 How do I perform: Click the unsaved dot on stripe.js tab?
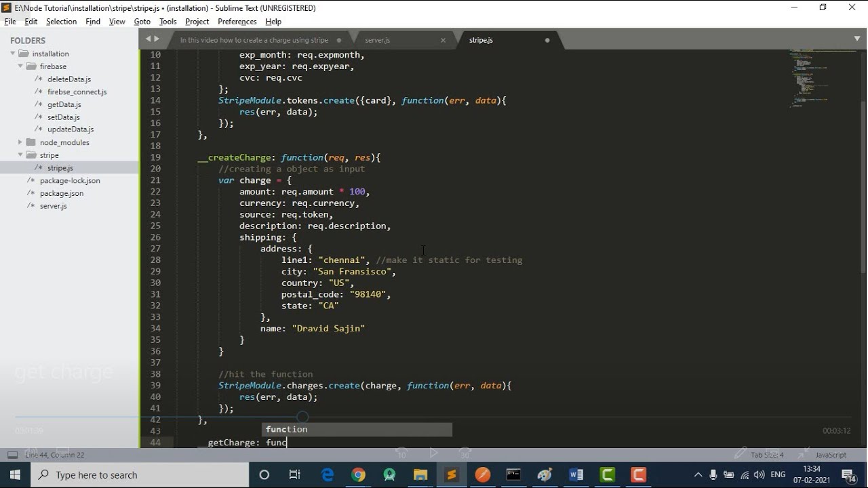[547, 40]
